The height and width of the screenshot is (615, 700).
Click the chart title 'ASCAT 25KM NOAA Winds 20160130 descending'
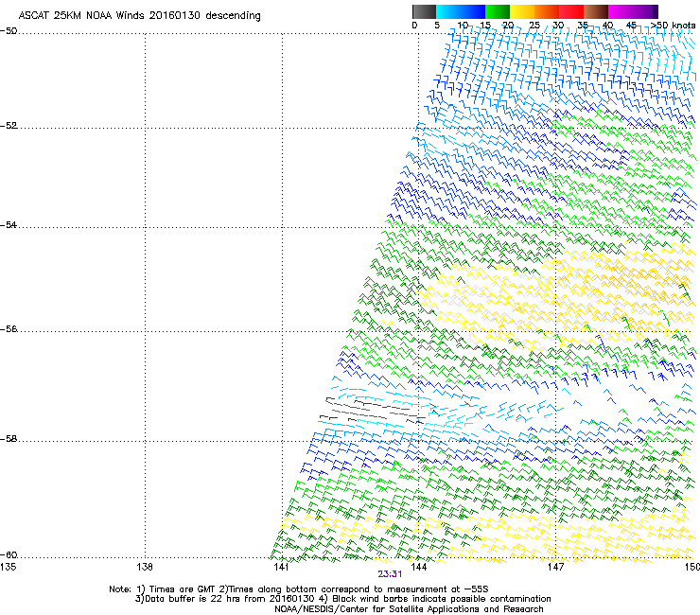[140, 15]
